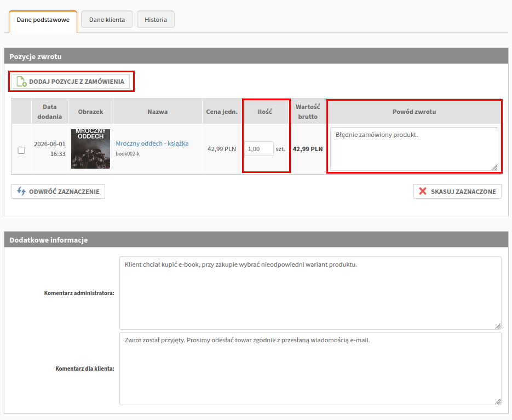Click the Odwróć zaznaczenie button label
Image resolution: width=512 pixels, height=420 pixels.
(64, 192)
